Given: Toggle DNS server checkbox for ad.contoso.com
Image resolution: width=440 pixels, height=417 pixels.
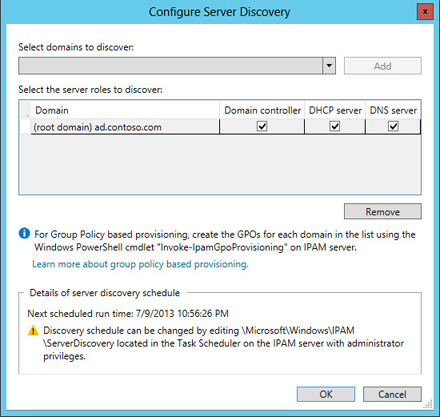Looking at the screenshot, I should [393, 126].
